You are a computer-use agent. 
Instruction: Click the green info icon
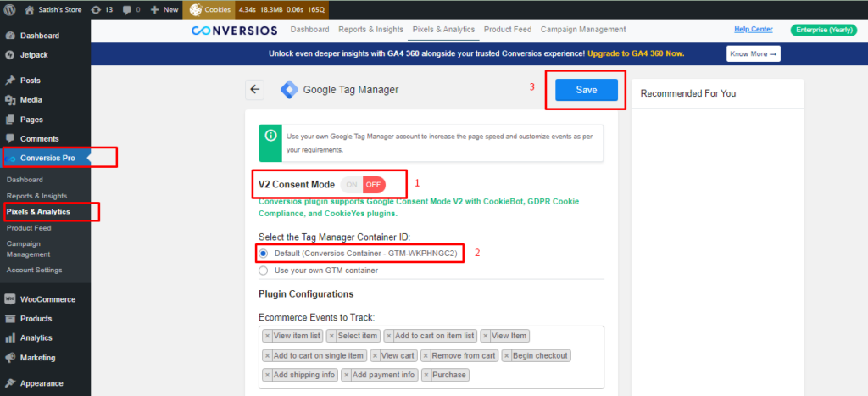pos(270,135)
